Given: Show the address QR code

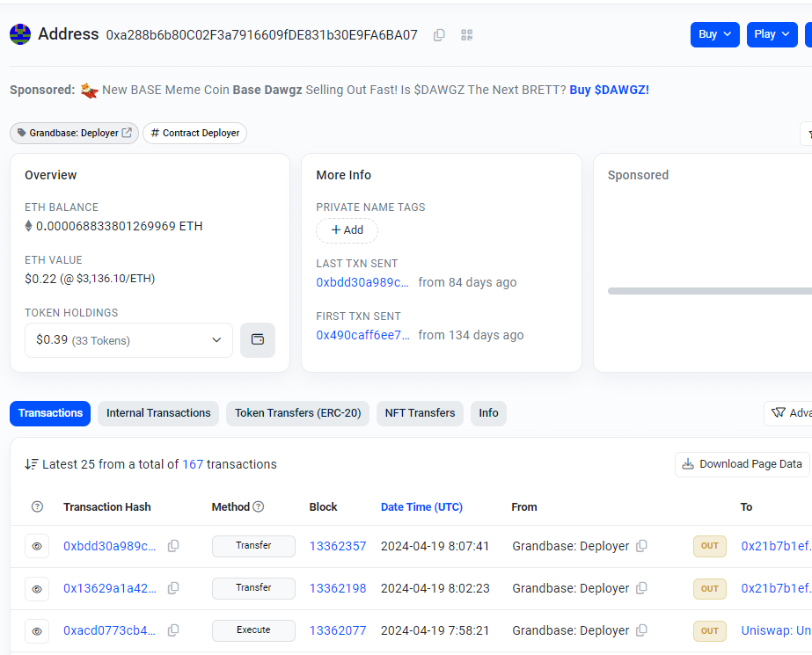Looking at the screenshot, I should 466,34.
